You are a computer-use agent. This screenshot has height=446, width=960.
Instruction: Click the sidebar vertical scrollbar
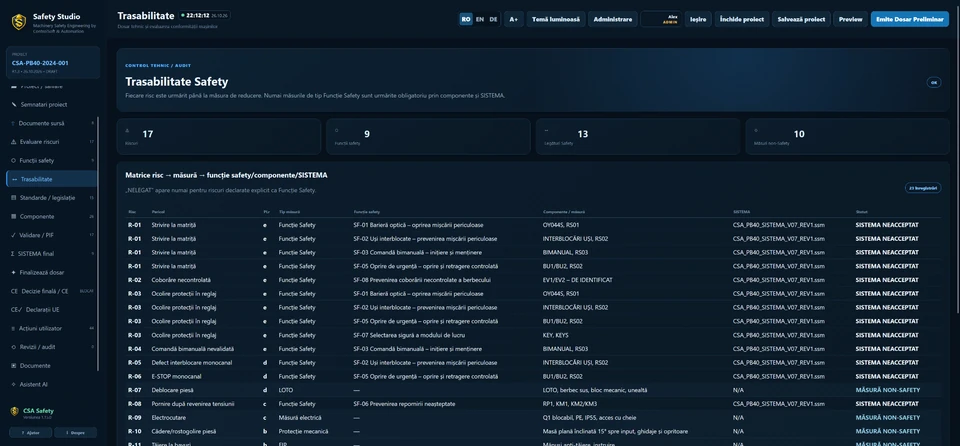point(99,245)
